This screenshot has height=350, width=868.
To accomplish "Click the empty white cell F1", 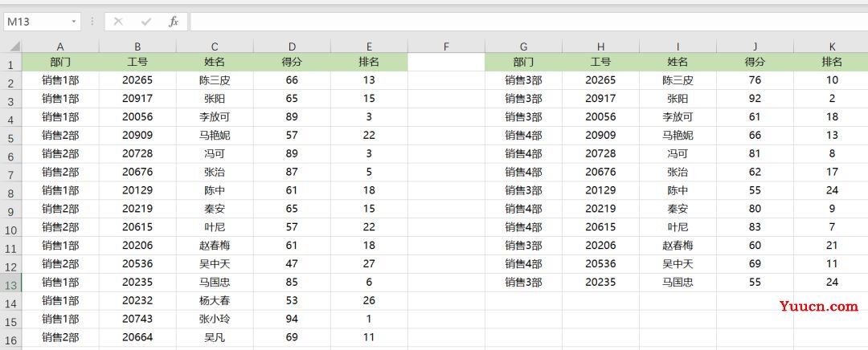I will pyautogui.click(x=446, y=62).
